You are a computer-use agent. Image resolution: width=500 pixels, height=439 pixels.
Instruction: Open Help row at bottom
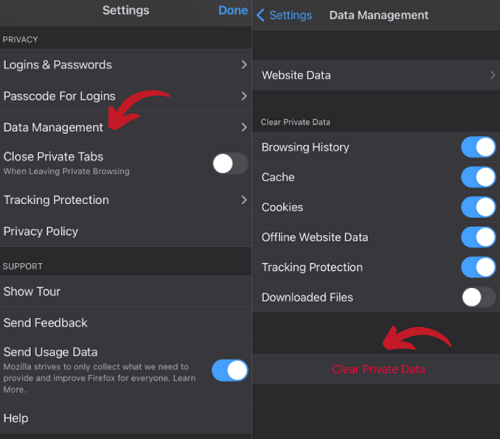tap(126, 418)
